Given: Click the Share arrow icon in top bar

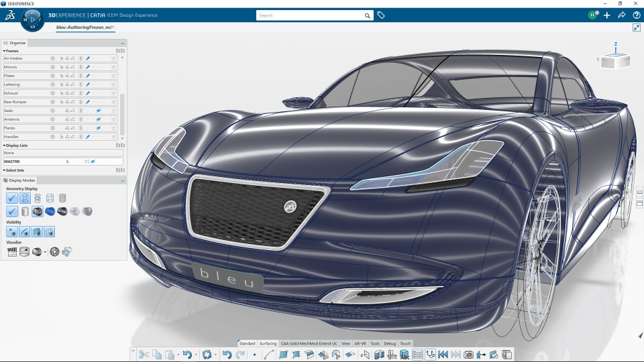Looking at the screenshot, I should pos(622,15).
